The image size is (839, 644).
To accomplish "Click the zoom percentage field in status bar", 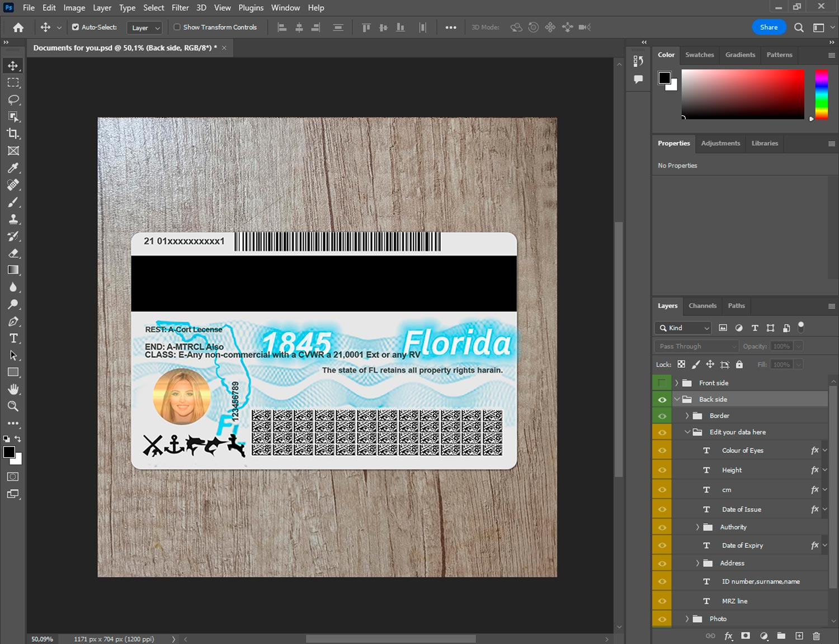I will (43, 639).
